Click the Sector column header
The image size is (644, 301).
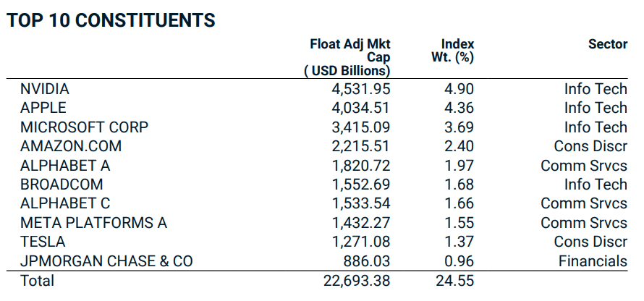click(608, 44)
